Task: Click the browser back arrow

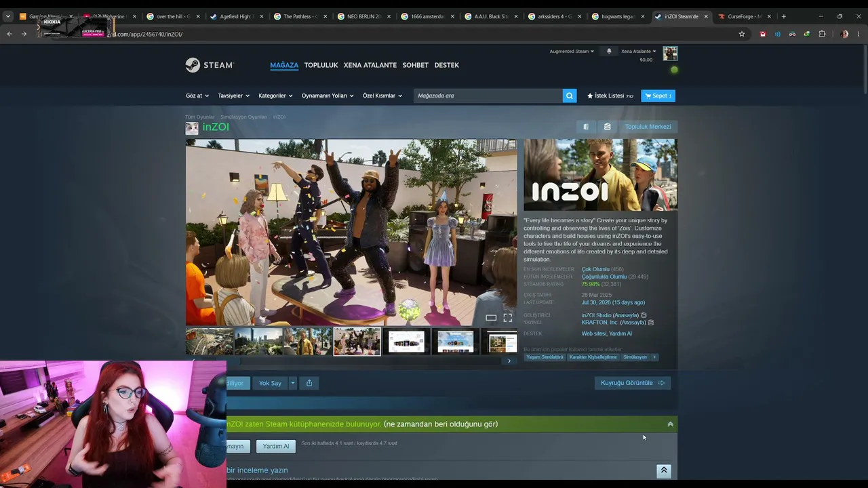Action: pos(9,34)
